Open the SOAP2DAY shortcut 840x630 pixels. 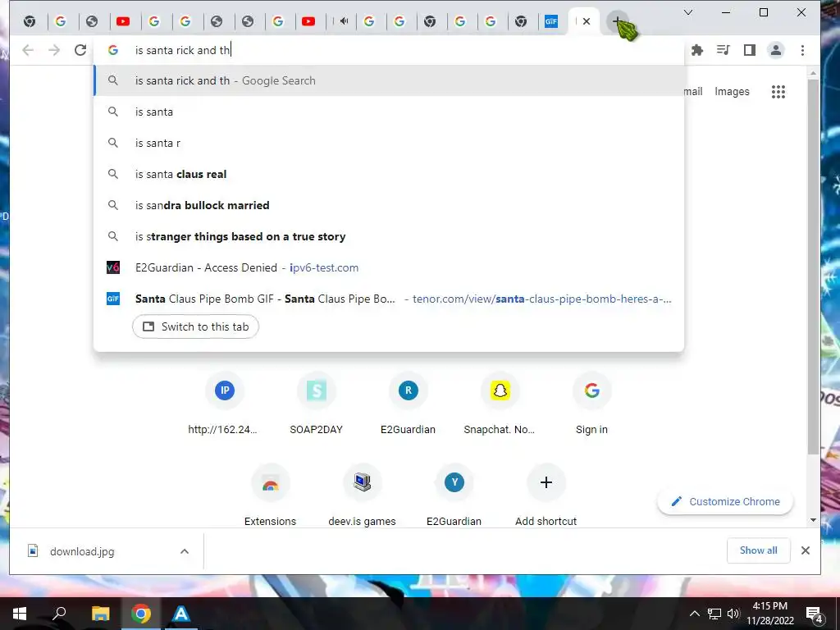pos(316,404)
